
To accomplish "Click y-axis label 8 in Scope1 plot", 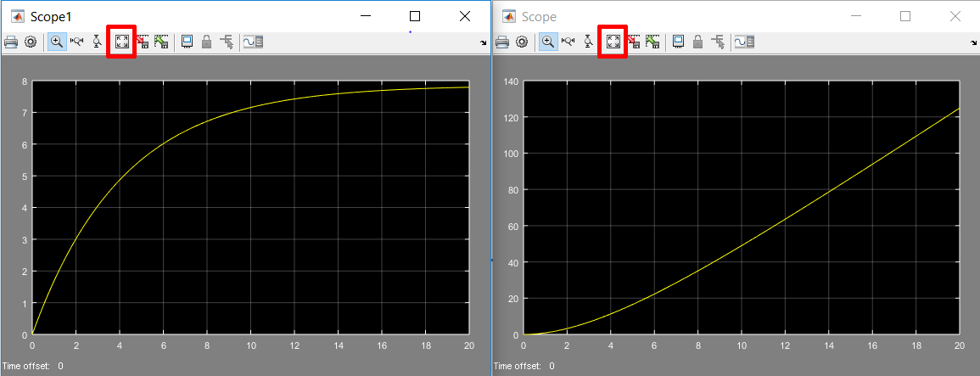I will coord(24,81).
